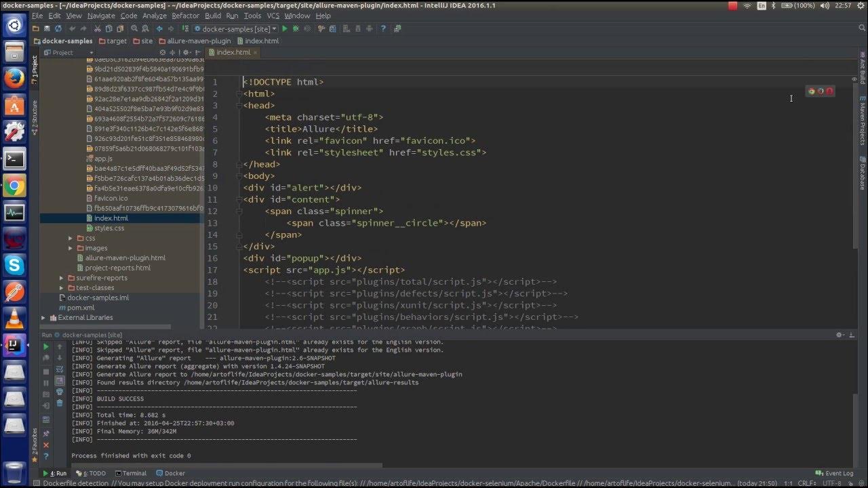
Task: Open styles.css in the project tree
Action: 109,228
